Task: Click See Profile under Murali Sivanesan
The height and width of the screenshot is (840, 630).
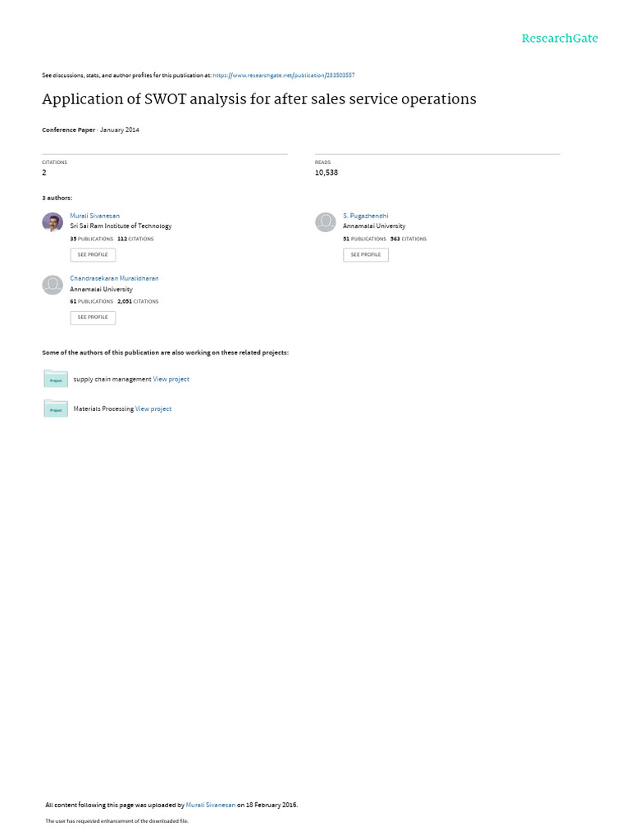Action: (x=93, y=254)
